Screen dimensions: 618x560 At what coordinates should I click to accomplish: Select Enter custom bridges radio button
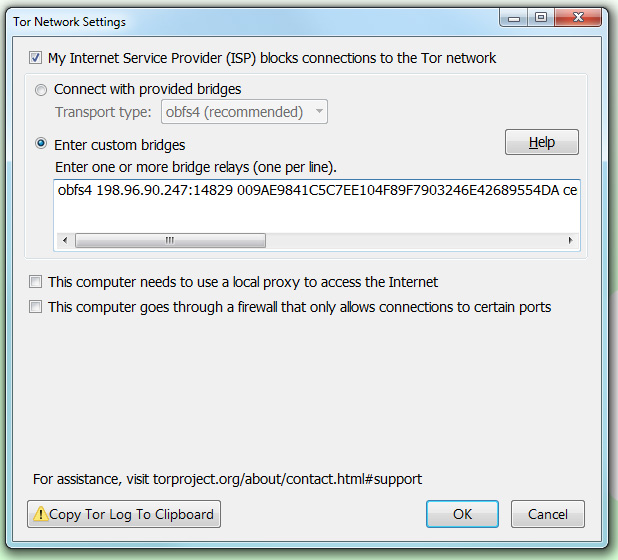(x=41, y=143)
